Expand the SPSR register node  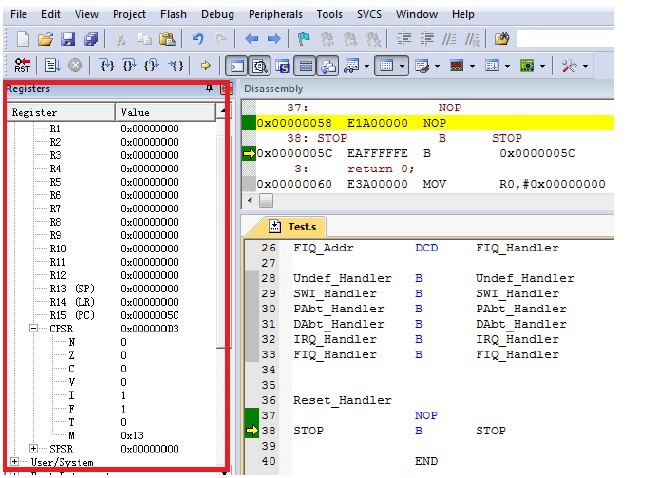coord(33,449)
